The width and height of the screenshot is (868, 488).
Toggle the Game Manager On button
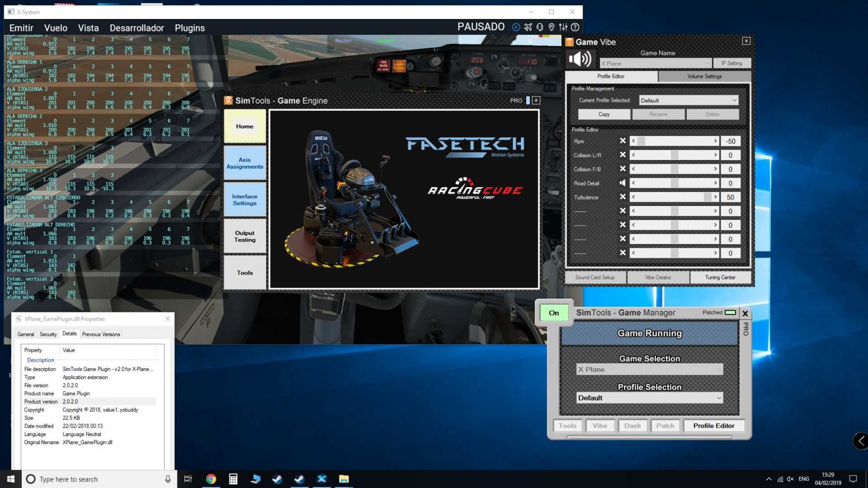pyautogui.click(x=553, y=313)
